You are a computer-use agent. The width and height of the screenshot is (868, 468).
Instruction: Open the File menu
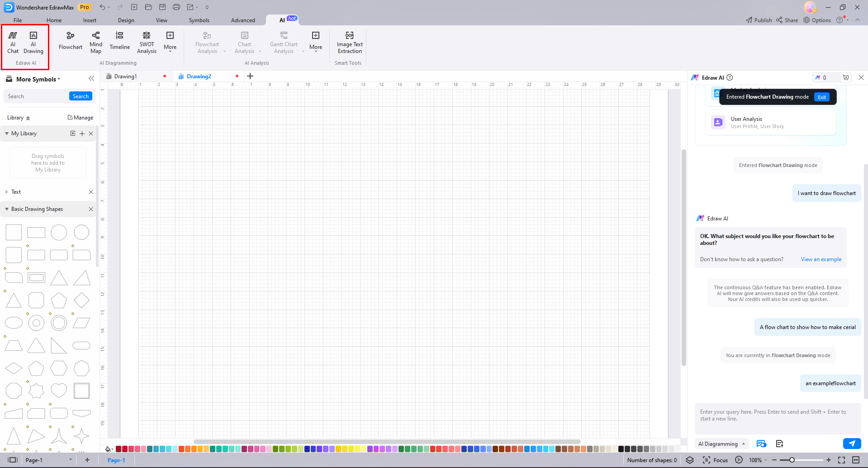coord(18,20)
